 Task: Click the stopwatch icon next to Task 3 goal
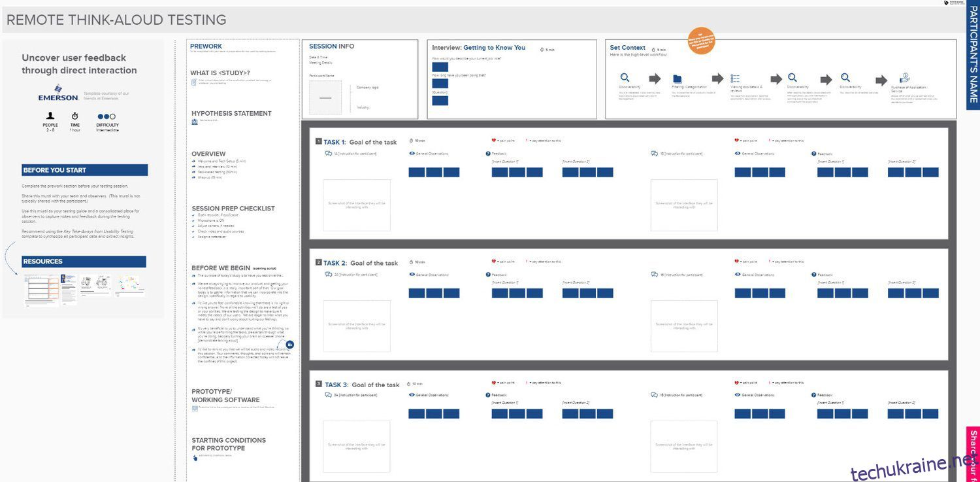click(x=409, y=384)
